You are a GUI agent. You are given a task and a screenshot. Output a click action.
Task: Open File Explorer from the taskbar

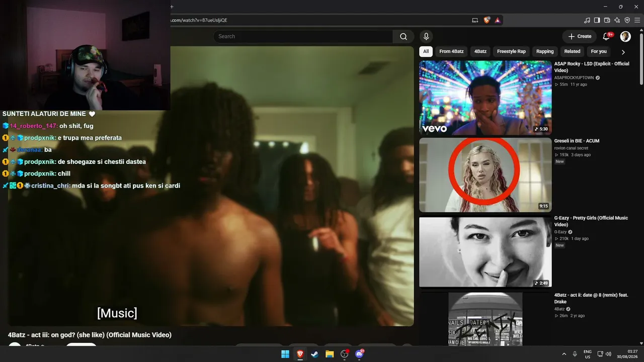tap(330, 354)
